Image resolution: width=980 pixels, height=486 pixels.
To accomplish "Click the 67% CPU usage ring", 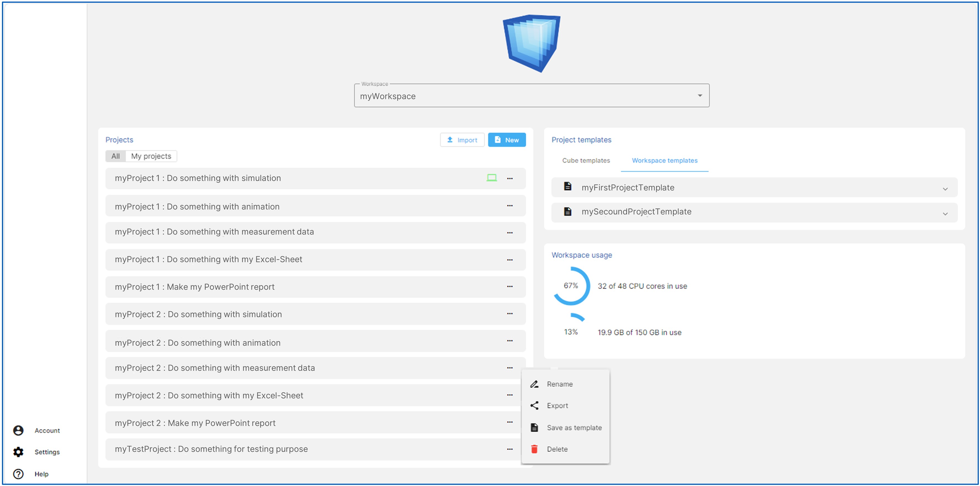I will coord(571,286).
